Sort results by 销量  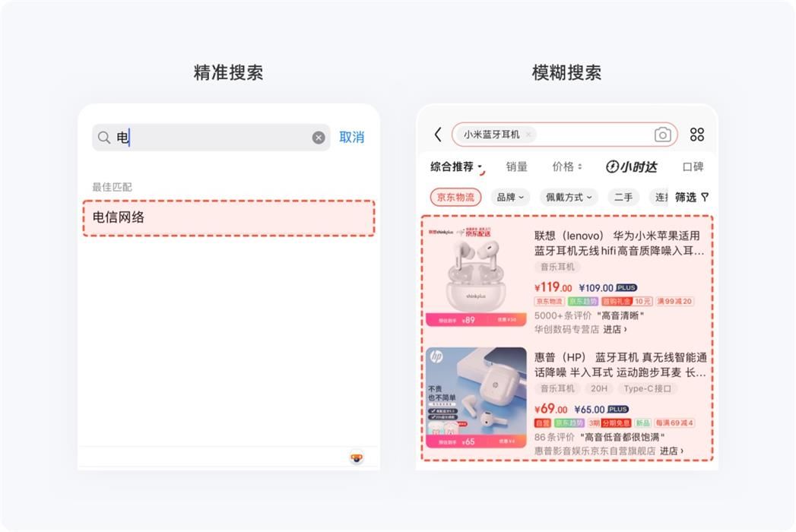(517, 167)
